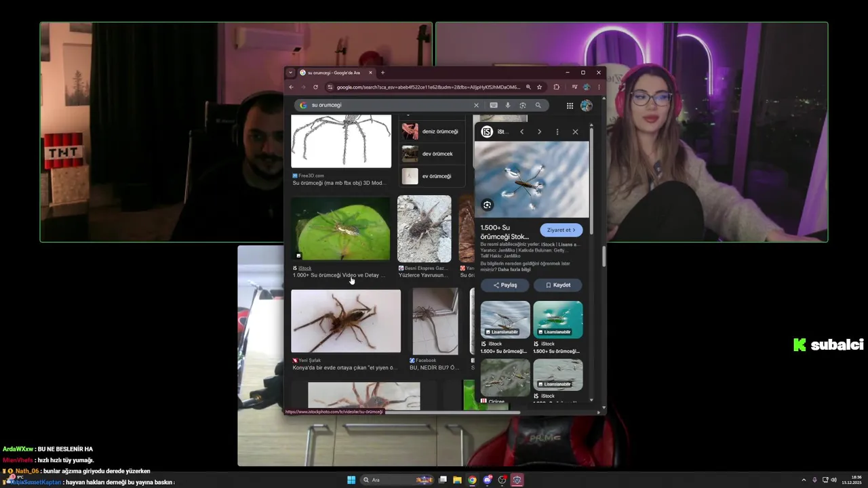Open the Facebook 'BU, NEDİR BU?' thumbnail
The image size is (868, 488).
[x=435, y=321]
